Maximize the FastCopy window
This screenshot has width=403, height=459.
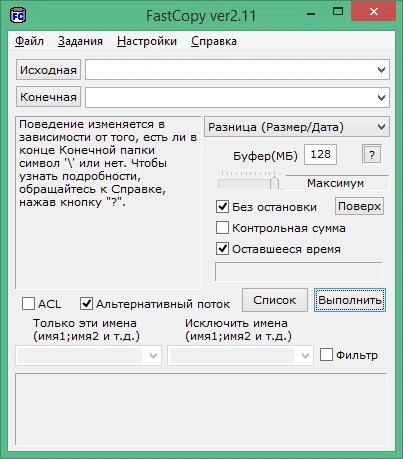pos(338,12)
